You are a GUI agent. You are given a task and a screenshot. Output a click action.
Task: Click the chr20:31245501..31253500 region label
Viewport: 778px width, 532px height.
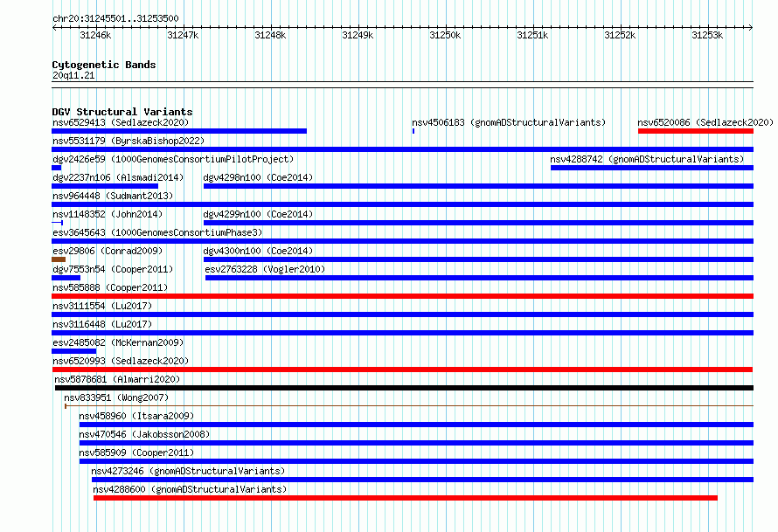(115, 18)
